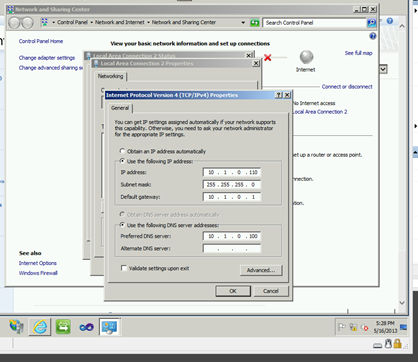This screenshot has width=418, height=362.
Task: Open the green arrows taskbar application
Action: pyautogui.click(x=63, y=327)
